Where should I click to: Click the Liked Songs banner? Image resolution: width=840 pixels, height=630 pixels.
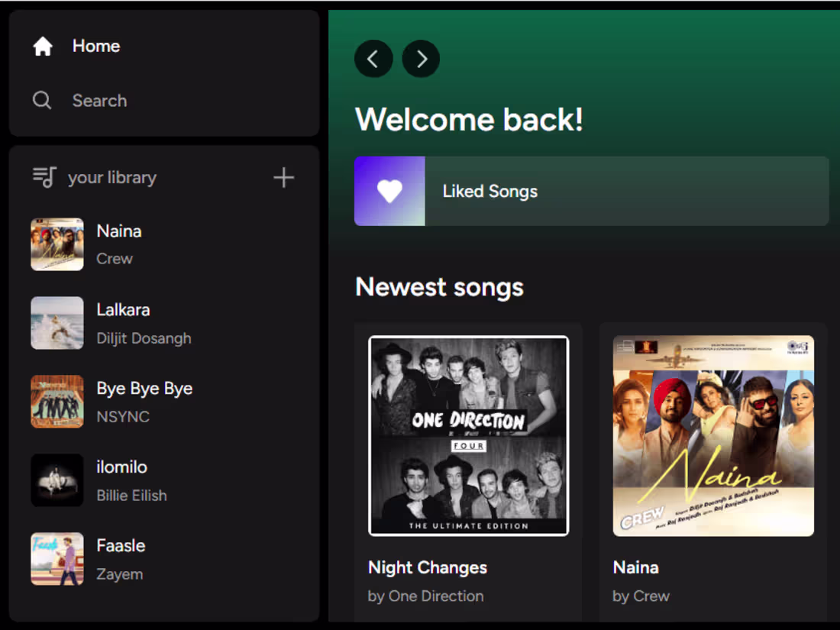(x=590, y=191)
